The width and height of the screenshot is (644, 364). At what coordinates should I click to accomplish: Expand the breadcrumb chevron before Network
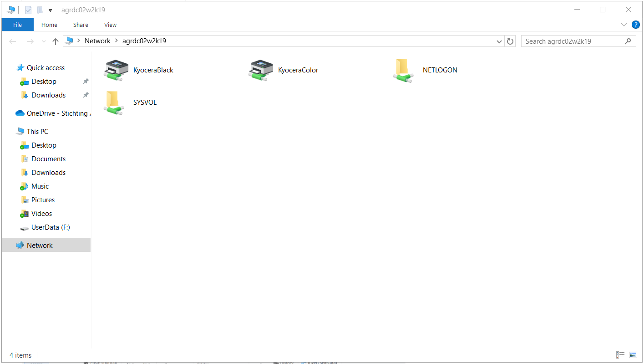tap(79, 41)
